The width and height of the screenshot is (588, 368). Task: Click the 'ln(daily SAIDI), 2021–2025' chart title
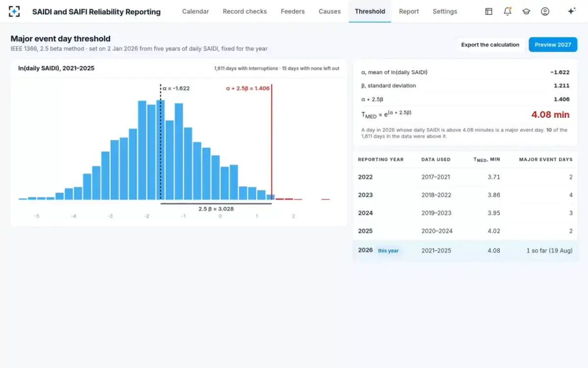(56, 68)
